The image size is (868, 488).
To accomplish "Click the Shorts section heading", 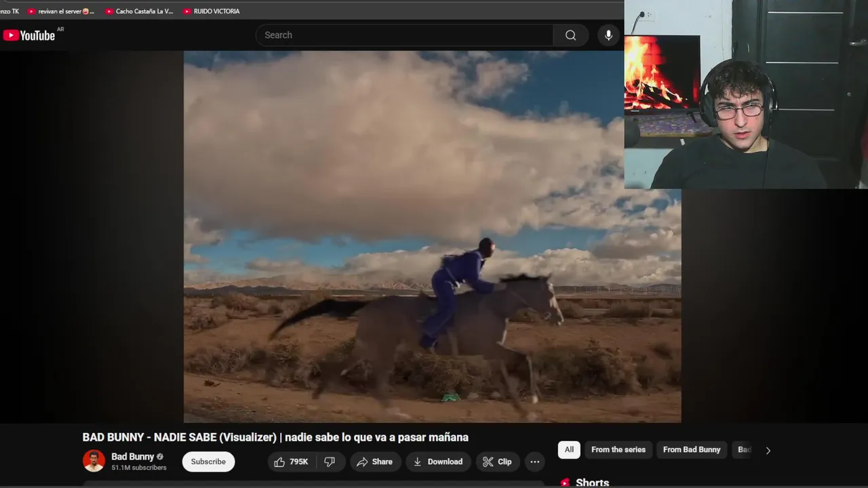I will (592, 482).
